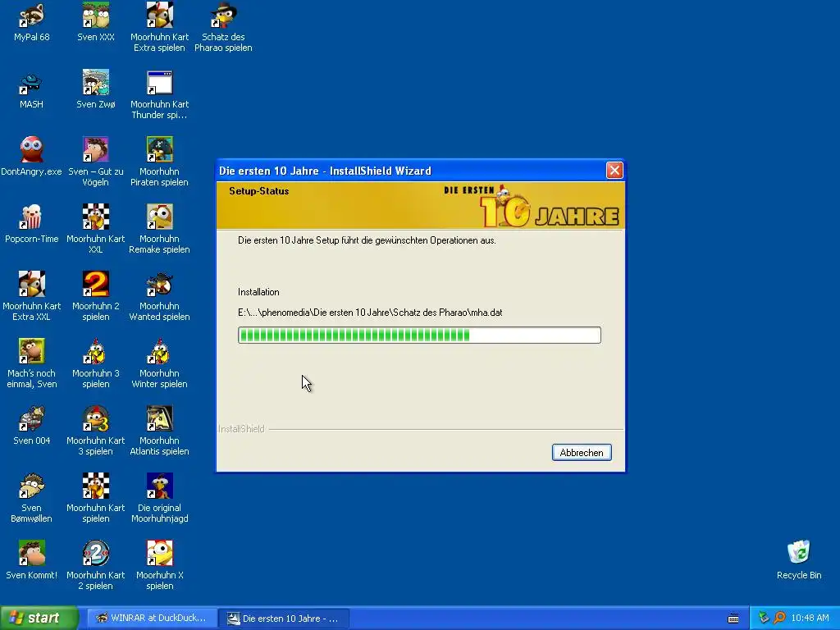The width and height of the screenshot is (840, 630).
Task: Launch Moorhuhn Kart Extra spielen shortcut
Action: click(160, 27)
